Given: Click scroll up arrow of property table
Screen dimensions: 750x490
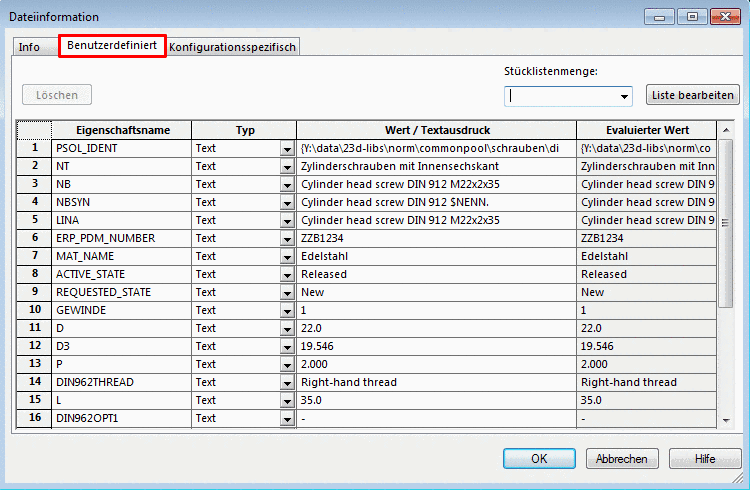Looking at the screenshot, I should click(726, 130).
